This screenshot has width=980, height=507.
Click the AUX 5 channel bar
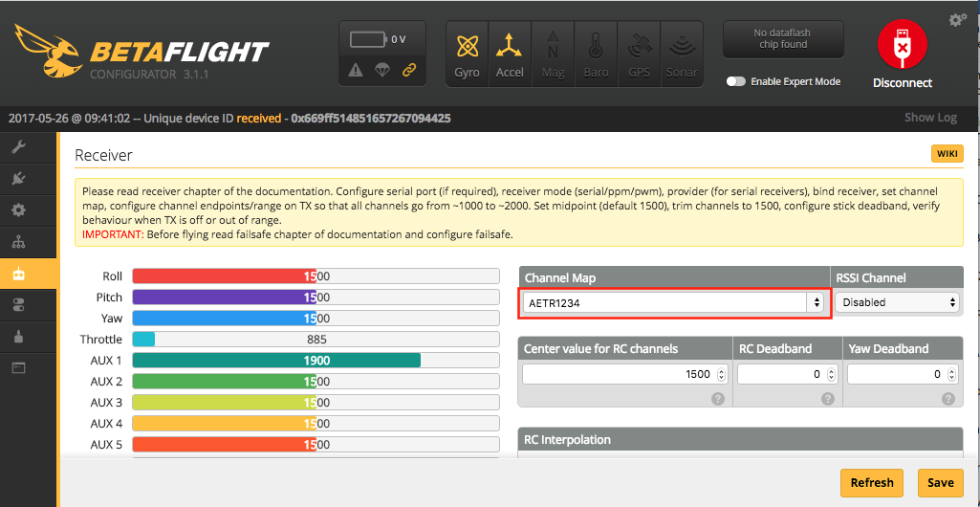point(316,445)
